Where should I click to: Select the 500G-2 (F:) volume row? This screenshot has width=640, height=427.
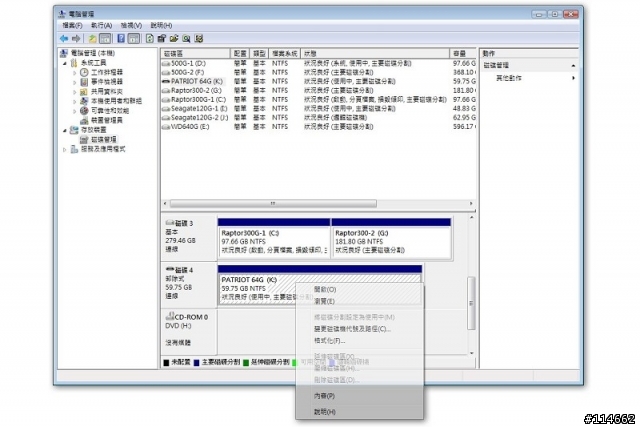[x=318, y=72]
